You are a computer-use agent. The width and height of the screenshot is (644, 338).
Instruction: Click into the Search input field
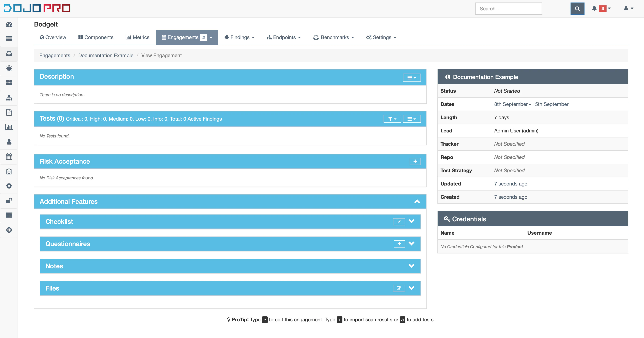pos(508,9)
